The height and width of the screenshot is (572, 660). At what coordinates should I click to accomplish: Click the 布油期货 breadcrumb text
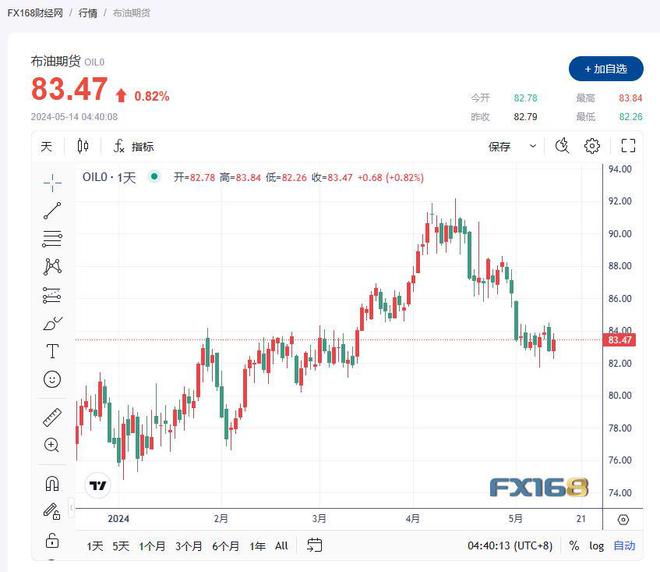coord(131,13)
